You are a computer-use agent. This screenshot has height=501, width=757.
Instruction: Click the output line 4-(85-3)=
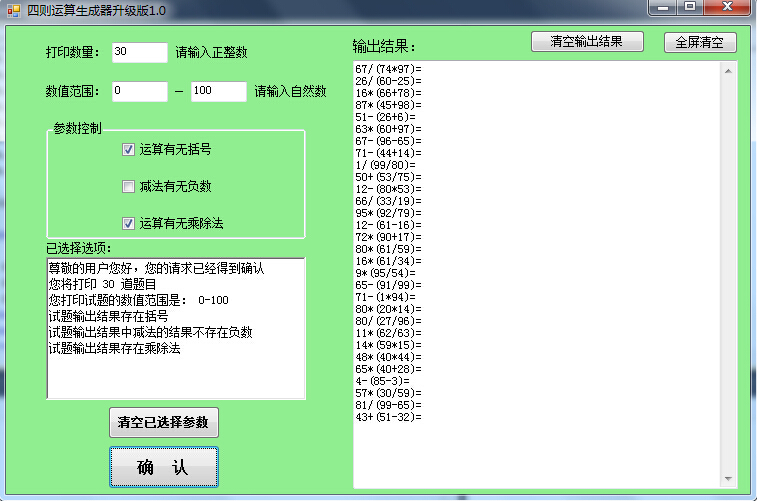(x=382, y=381)
